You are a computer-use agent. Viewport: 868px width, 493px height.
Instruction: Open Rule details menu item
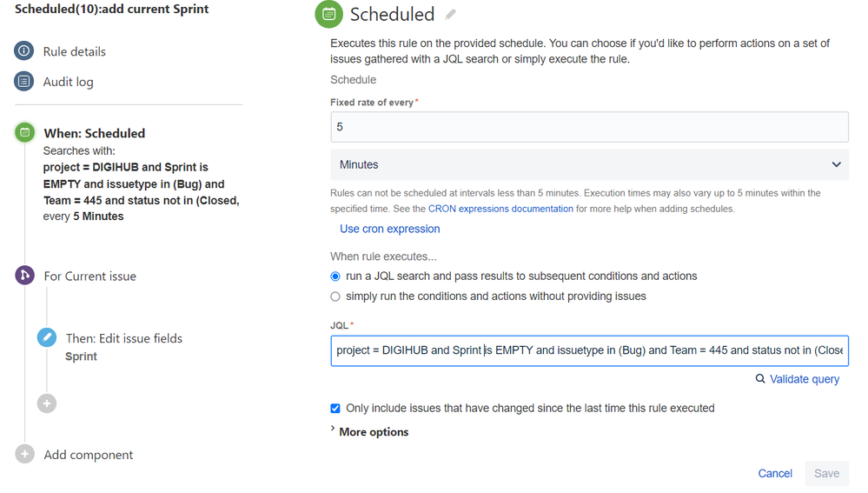click(x=74, y=51)
